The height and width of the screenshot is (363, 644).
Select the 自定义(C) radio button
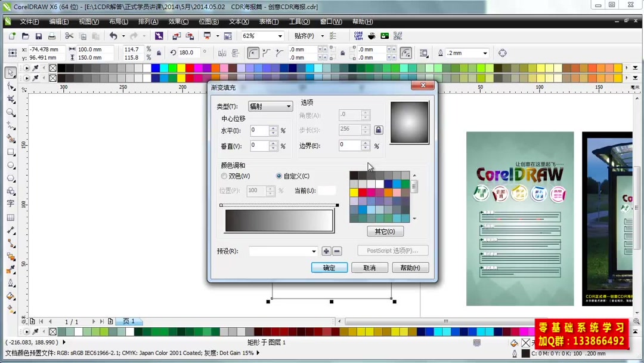[278, 176]
